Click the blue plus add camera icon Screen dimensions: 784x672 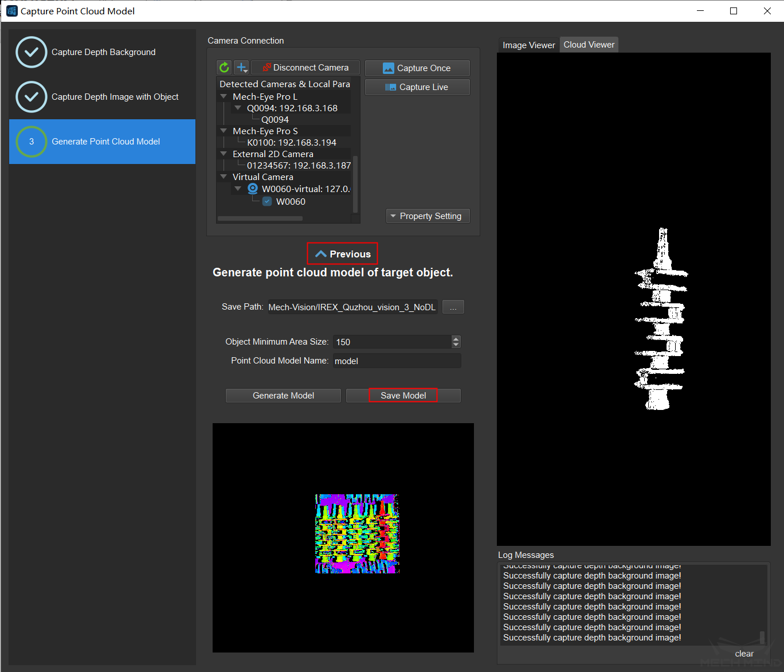(242, 68)
